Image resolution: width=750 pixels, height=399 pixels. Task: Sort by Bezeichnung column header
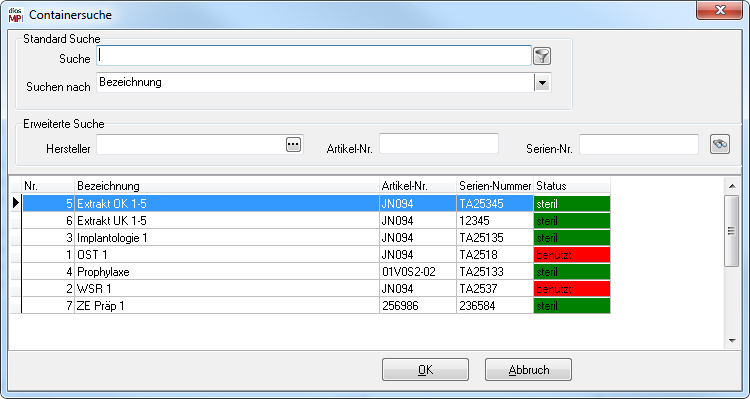click(227, 186)
